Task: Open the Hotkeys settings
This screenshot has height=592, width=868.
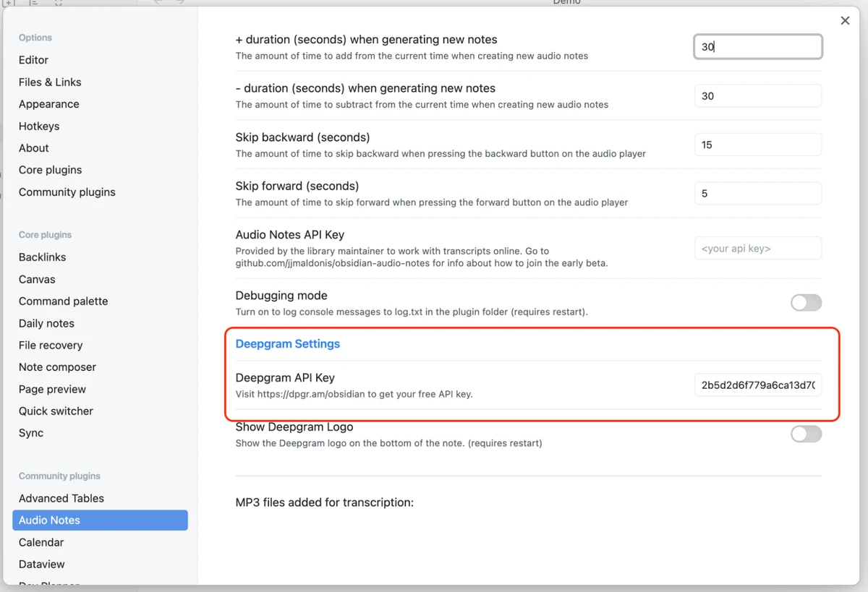Action: 39,126
